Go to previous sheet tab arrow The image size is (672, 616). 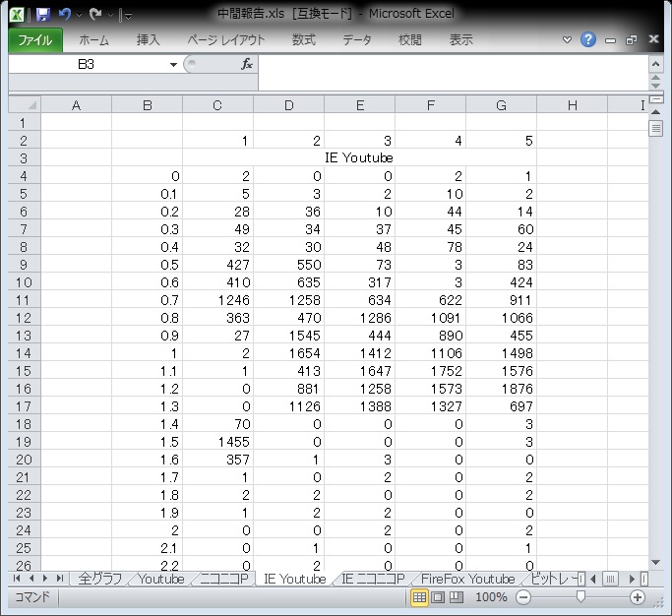pyautogui.click(x=31, y=579)
